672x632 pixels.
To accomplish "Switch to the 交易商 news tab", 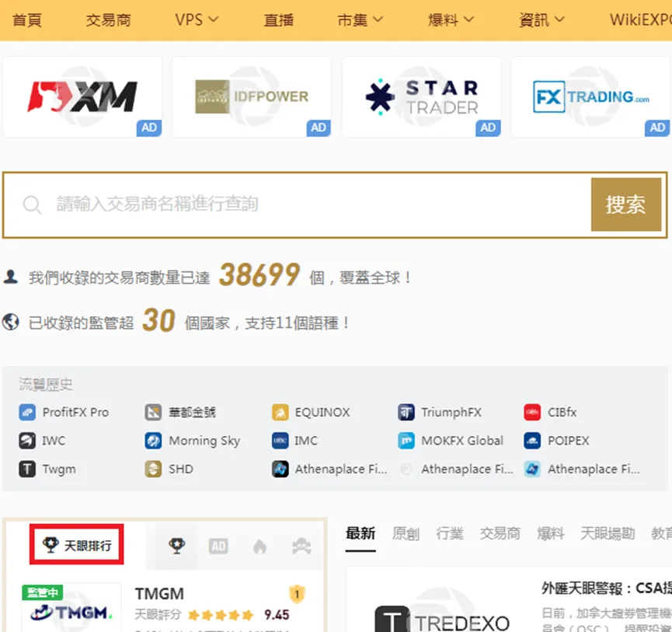I will coord(500,533).
